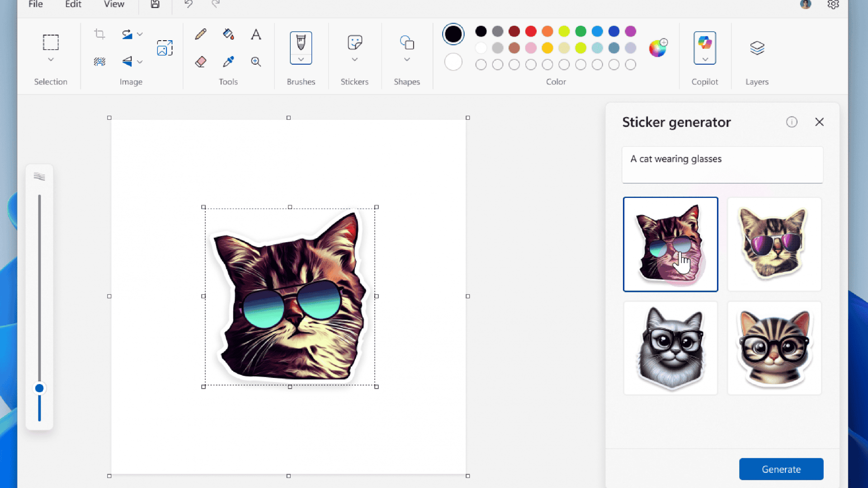Click the Rotate image icon
The height and width of the screenshot is (488, 868).
[127, 34]
